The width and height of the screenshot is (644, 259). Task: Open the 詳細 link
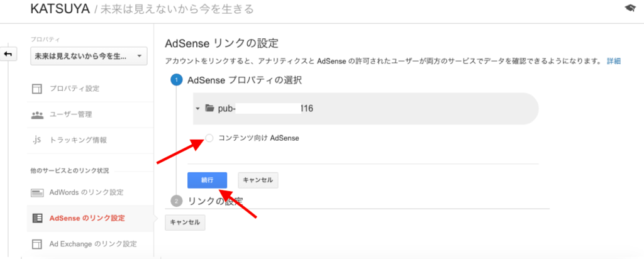coord(614,61)
